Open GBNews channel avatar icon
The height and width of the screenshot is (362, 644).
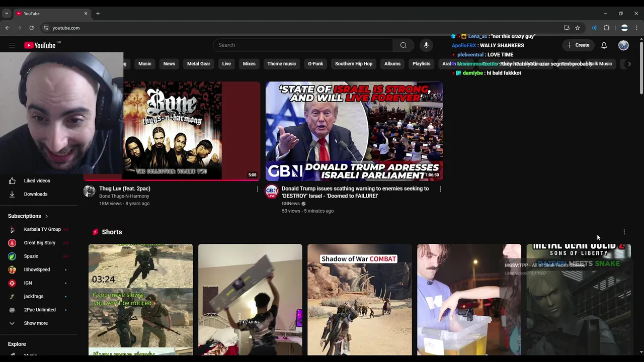click(x=272, y=191)
